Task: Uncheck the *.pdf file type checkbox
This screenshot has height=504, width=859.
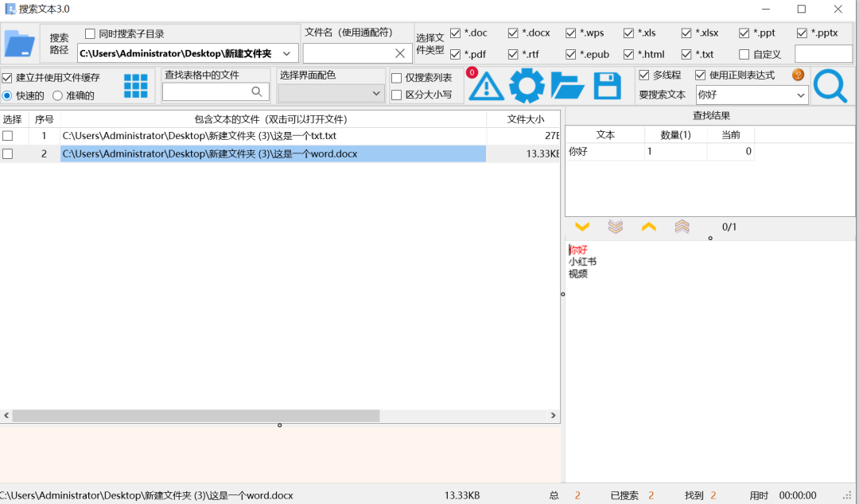Action: pyautogui.click(x=456, y=54)
